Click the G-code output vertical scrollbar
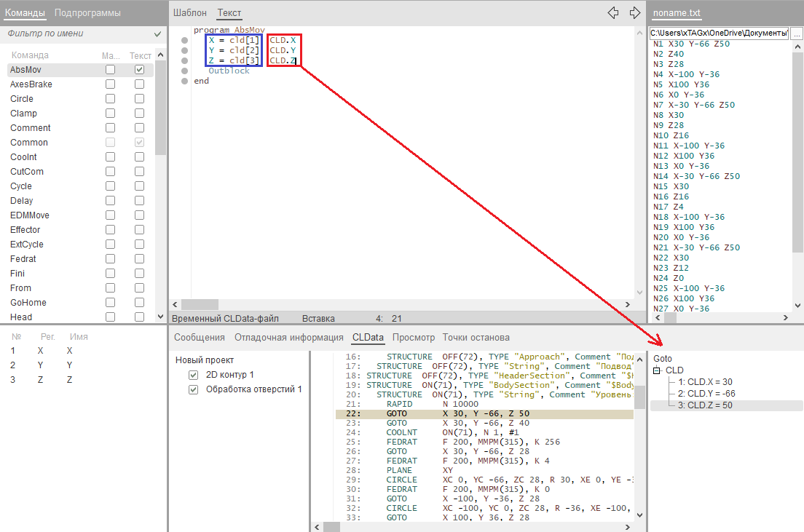 point(797,175)
